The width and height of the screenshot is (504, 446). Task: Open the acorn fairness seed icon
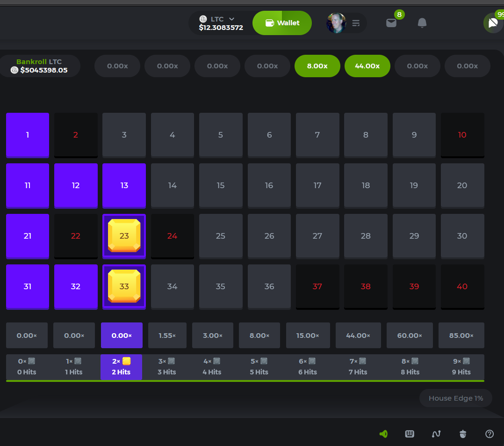point(463,434)
